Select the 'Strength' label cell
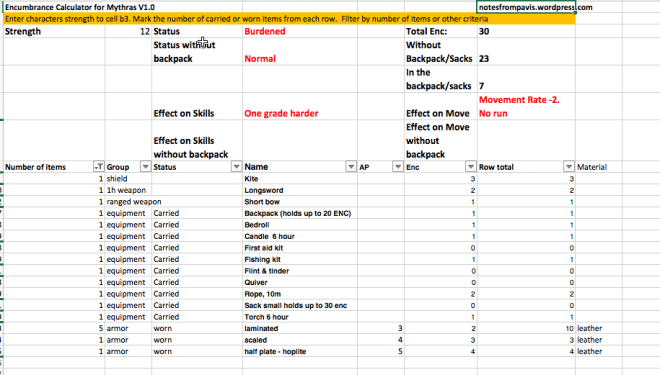 click(54, 32)
